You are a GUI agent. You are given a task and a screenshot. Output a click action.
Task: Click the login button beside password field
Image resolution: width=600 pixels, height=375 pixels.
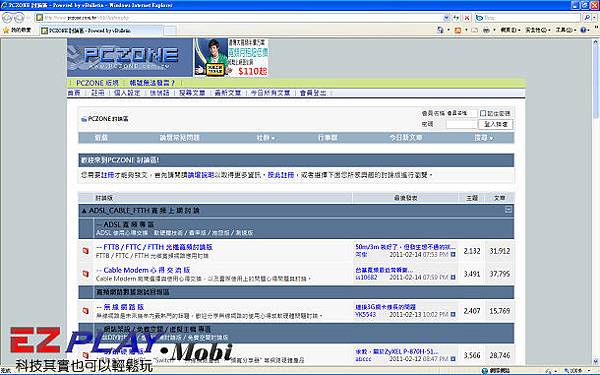click(496, 124)
